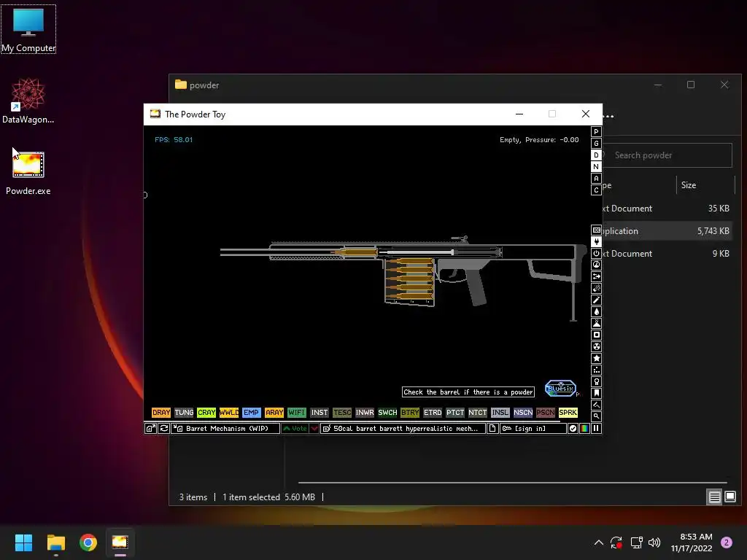Viewport: 747px width, 560px height.
Task: Click the [sign in] button
Action: [x=533, y=429]
